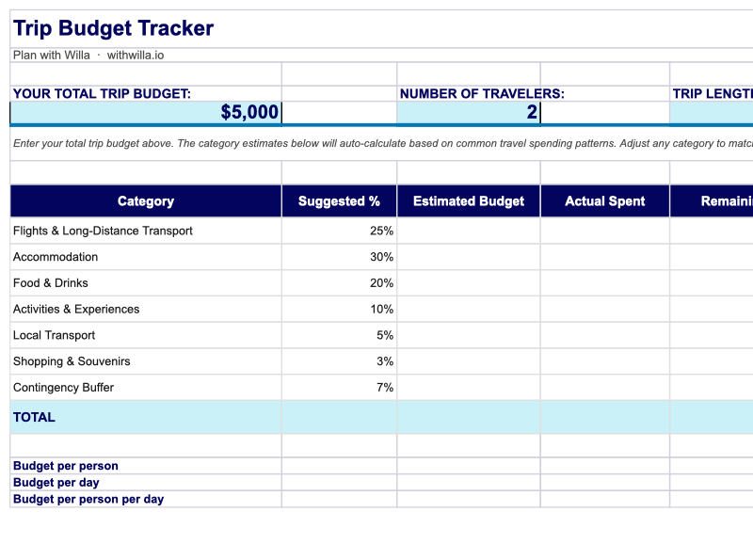Click the withwilla.io link text
This screenshot has width=753, height=560.
tap(136, 56)
